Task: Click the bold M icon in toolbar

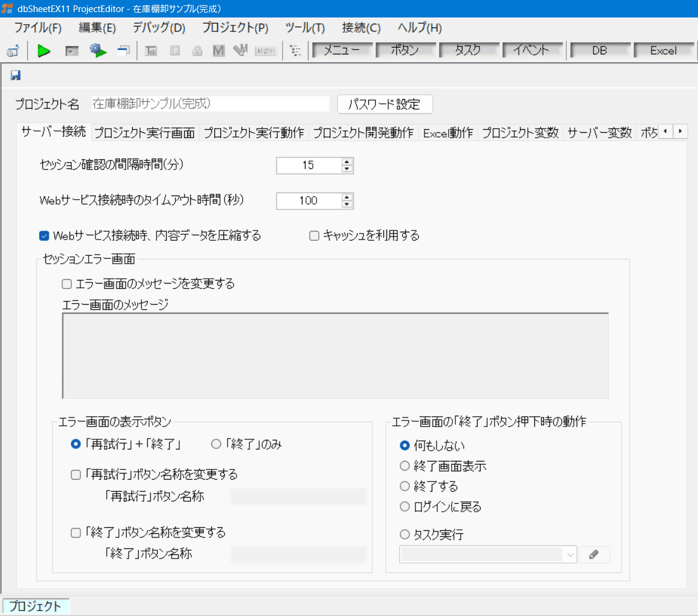Action: click(219, 51)
